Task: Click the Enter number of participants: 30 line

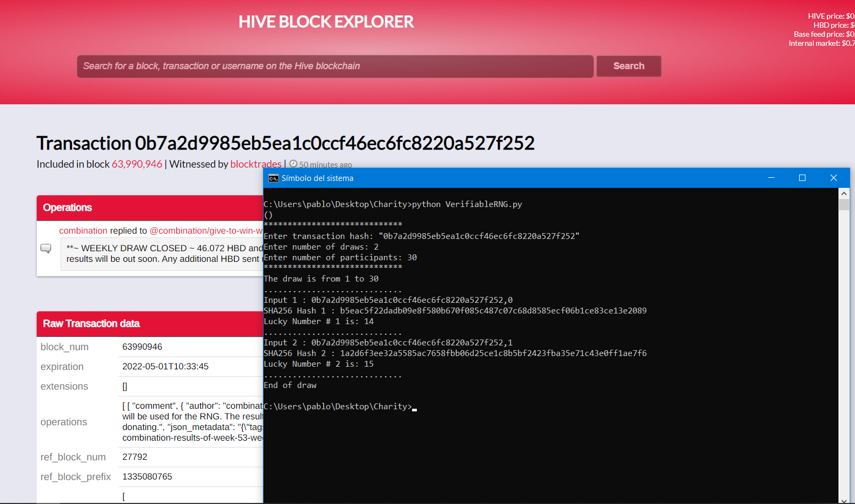Action: (341, 258)
